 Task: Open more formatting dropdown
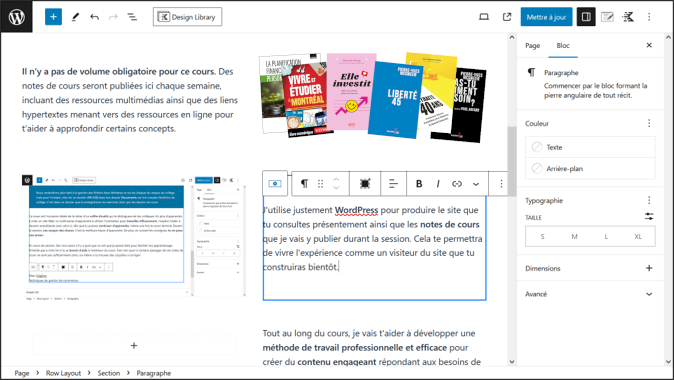click(476, 184)
